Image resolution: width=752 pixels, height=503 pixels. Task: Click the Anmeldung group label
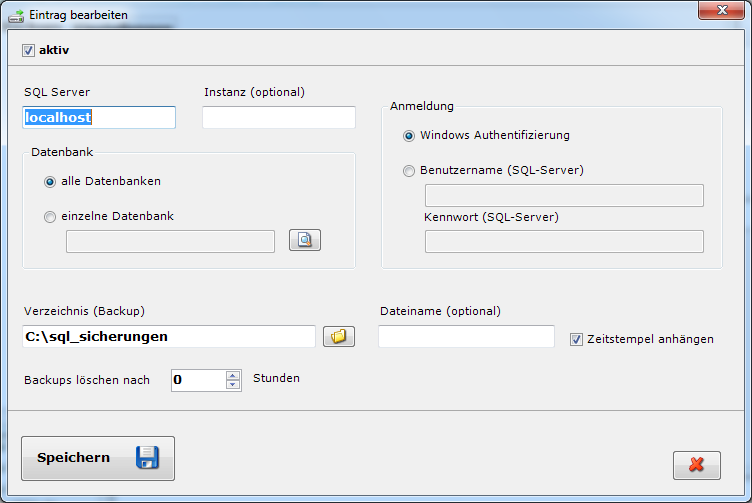pos(422,106)
